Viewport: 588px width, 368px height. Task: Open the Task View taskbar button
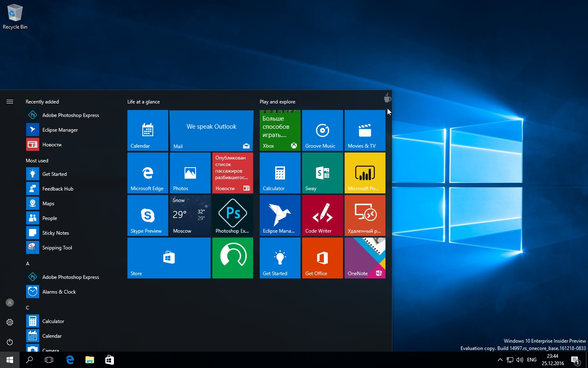tap(49, 360)
